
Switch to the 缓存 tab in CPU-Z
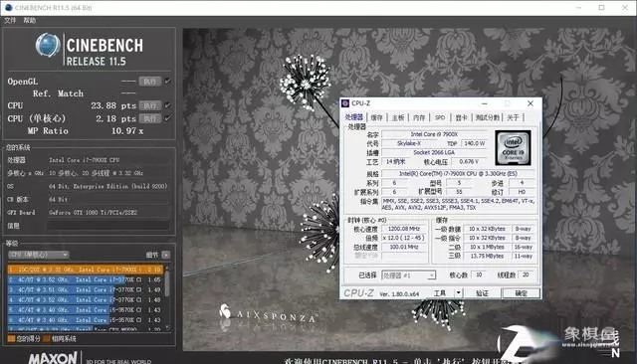point(376,117)
